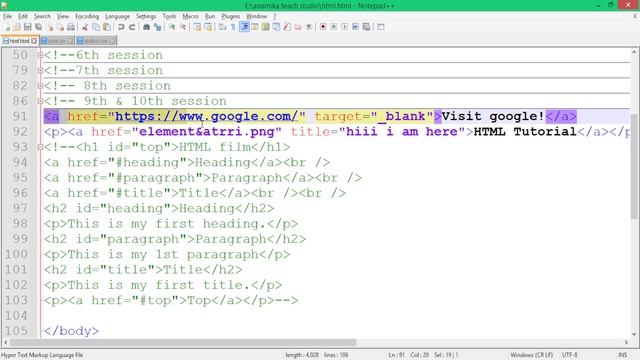
Task: Run macro multiple times icon
Action: coord(356,27)
